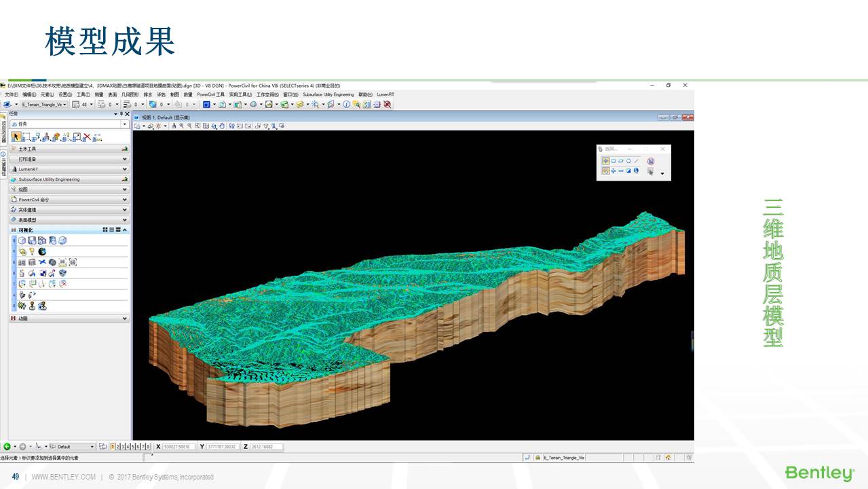868x489 pixels.
Task: Switch 可视化 panel to list layout
Action: click(111, 230)
